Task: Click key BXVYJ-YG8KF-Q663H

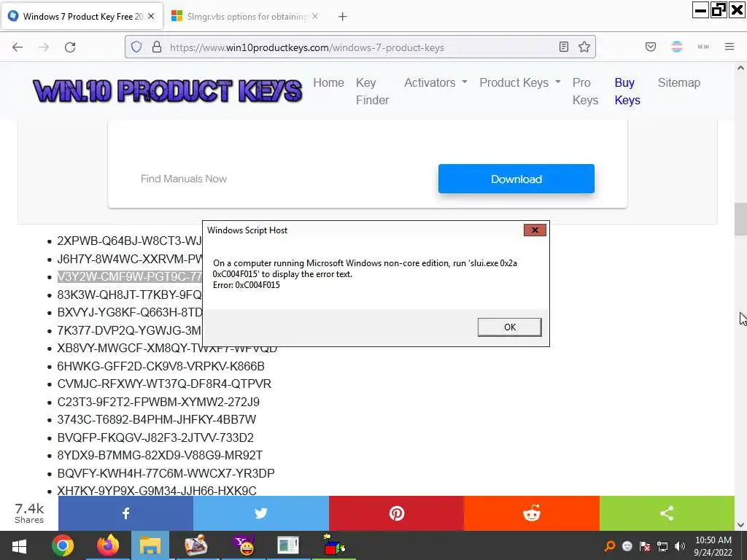Action: click(130, 312)
